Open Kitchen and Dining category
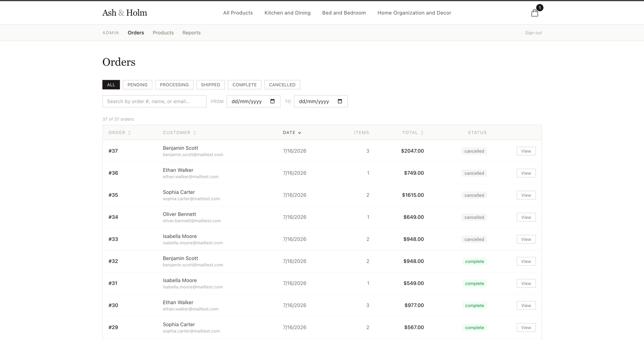 pyautogui.click(x=288, y=13)
